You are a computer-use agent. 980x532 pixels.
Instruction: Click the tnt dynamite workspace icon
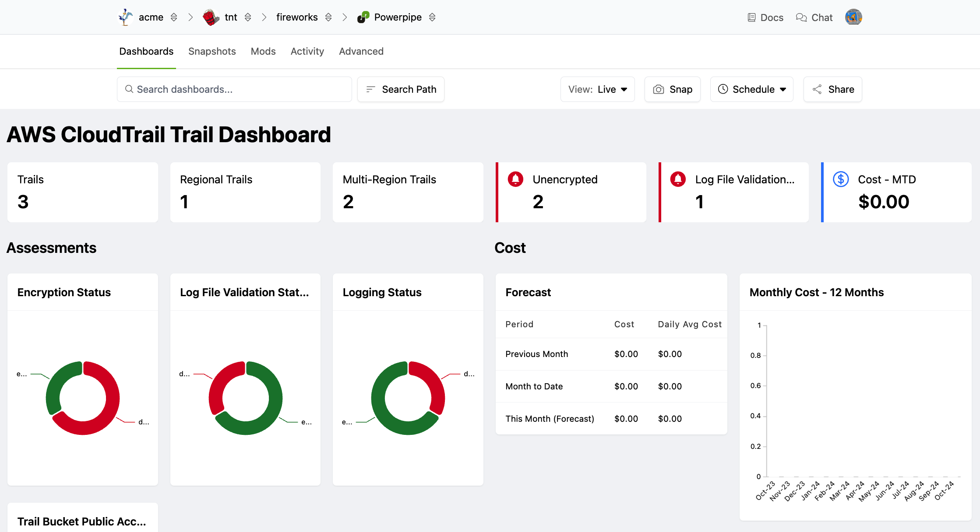click(x=211, y=17)
